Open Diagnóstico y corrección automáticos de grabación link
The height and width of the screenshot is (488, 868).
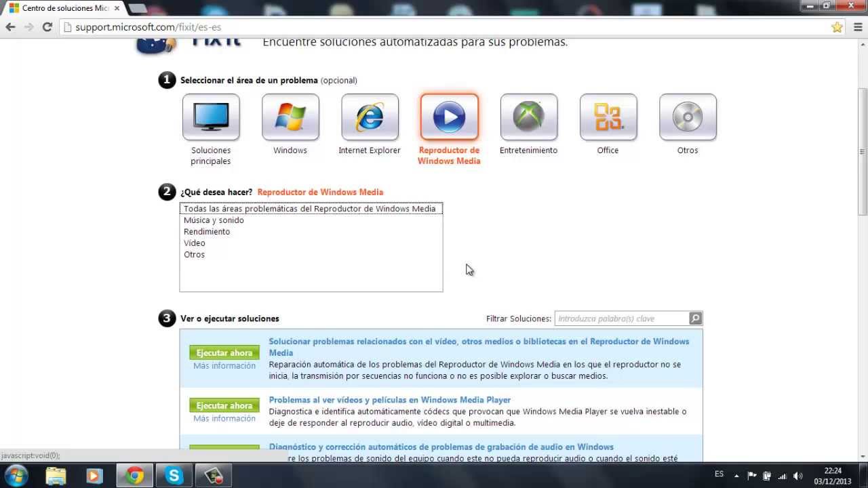[441, 447]
